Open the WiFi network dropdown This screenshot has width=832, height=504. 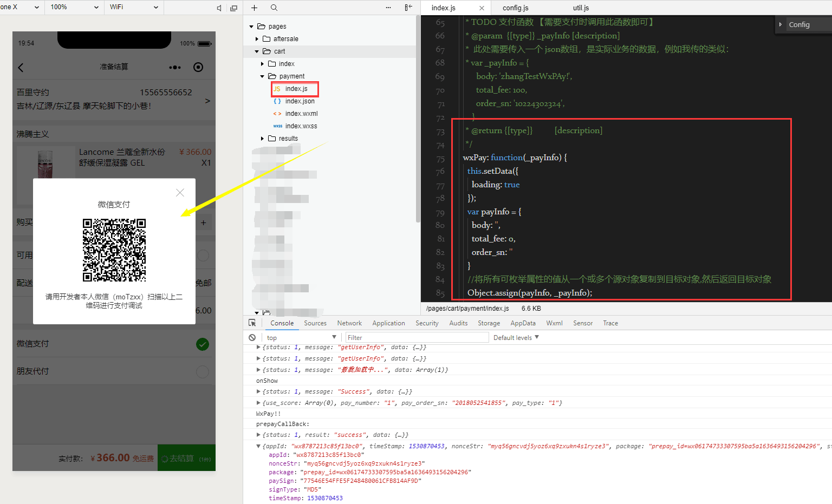tap(134, 8)
